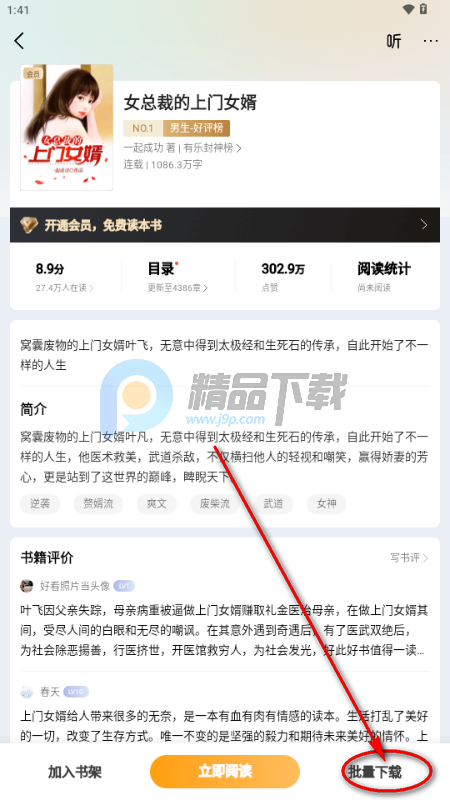Open the 听 listen-to-book icon
450x800 pixels.
pyautogui.click(x=393, y=41)
